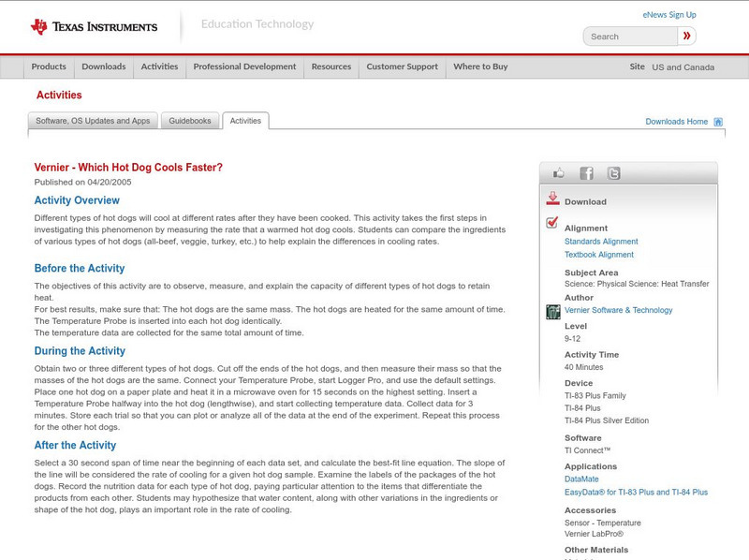
Task: Click the Subject Area label
Action: [592, 273]
